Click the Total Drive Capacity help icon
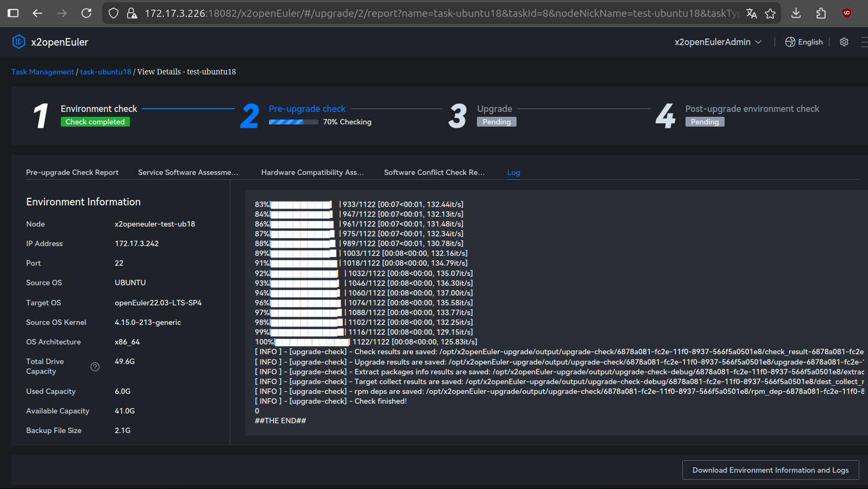The width and height of the screenshot is (868, 489). point(95,367)
